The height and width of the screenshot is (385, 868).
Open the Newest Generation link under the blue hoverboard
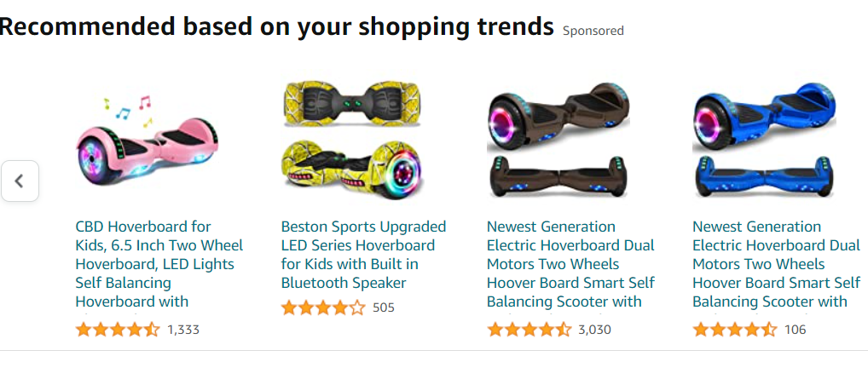pyautogui.click(x=777, y=264)
